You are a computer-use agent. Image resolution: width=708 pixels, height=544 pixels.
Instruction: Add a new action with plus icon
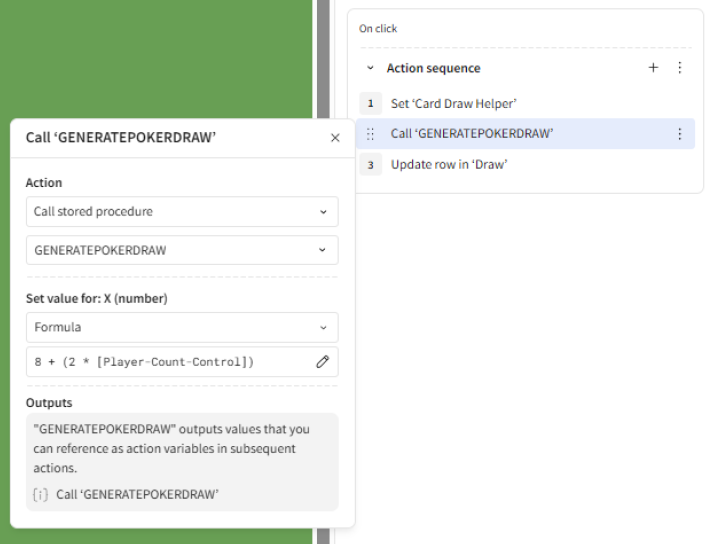(x=653, y=68)
